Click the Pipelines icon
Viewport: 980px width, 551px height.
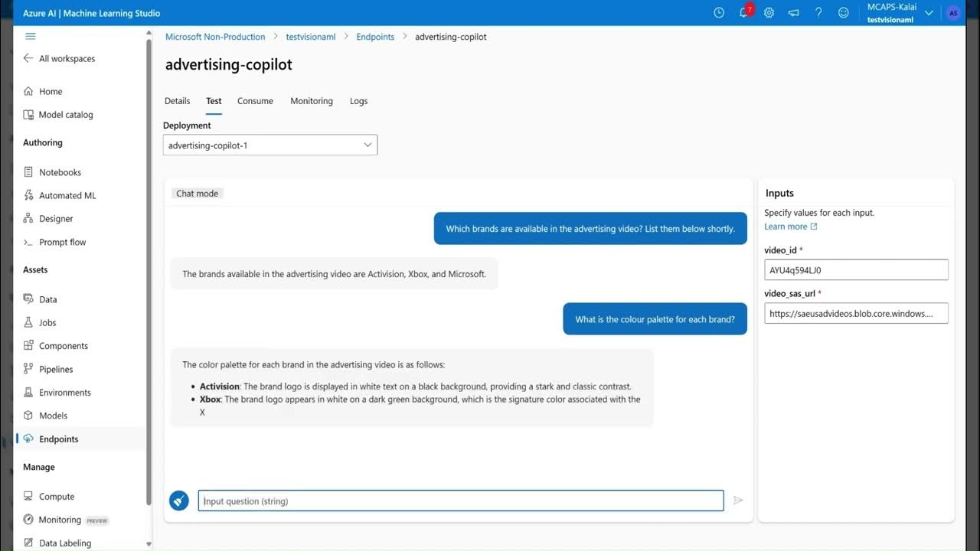[x=28, y=369]
